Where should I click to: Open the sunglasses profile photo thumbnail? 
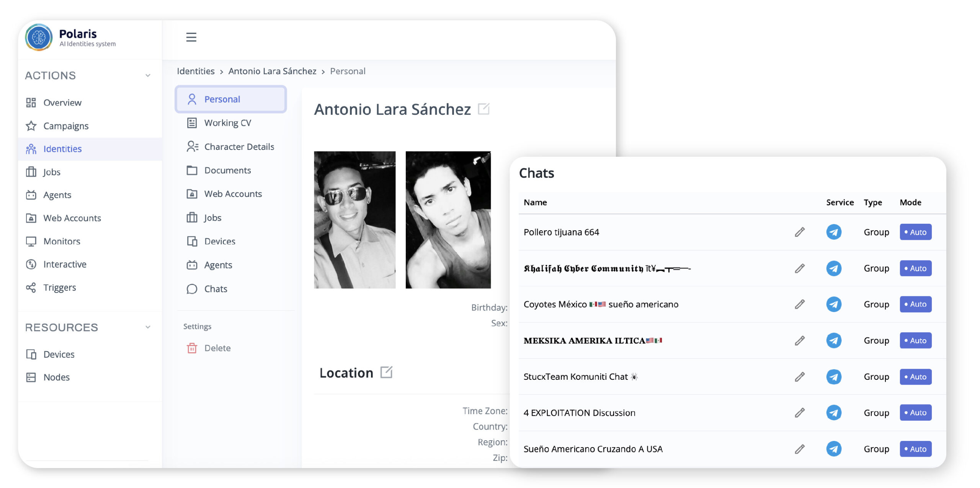(354, 220)
